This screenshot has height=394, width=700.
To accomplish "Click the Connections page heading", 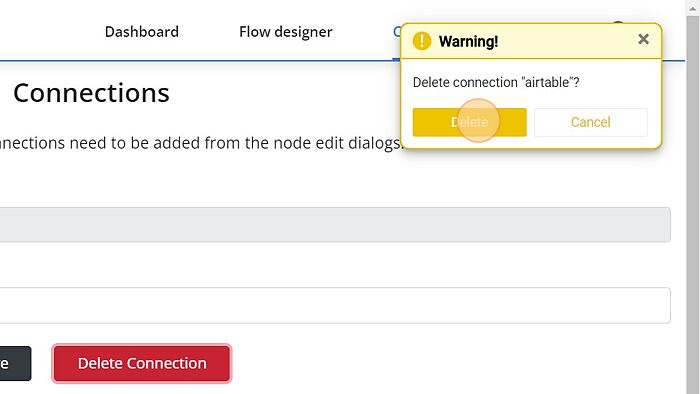I will (x=92, y=93).
